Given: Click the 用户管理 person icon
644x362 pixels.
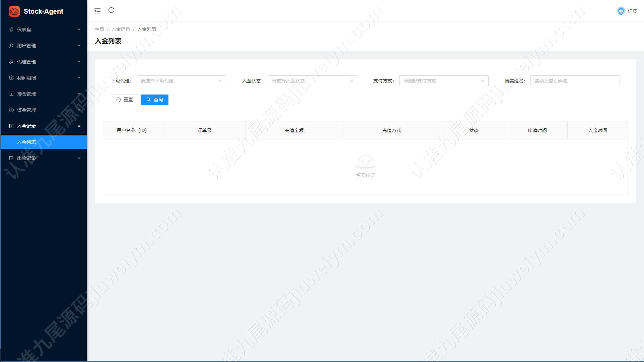Looking at the screenshot, I should coord(11,46).
